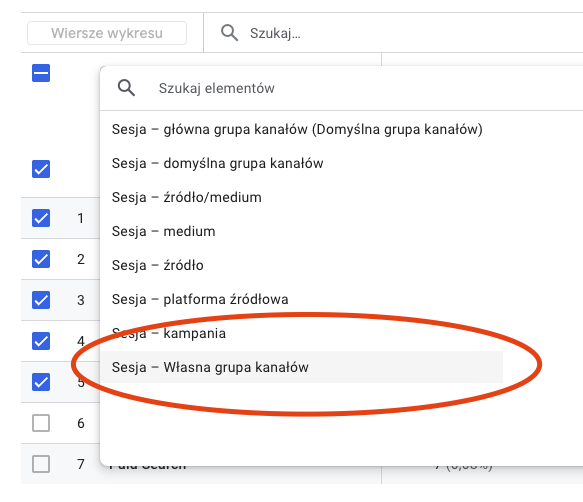Click the search magnifier icon beside Szukaj…
Viewport: 583px width, 502px height.
click(x=229, y=33)
